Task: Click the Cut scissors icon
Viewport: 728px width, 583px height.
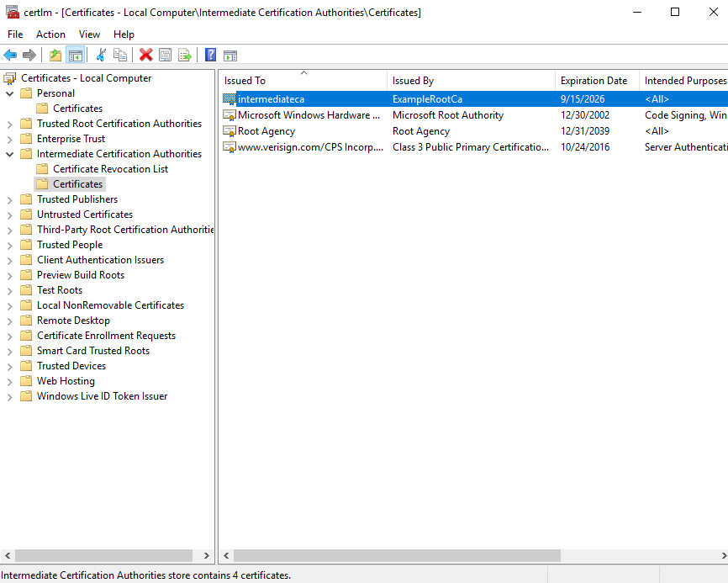Action: coord(101,55)
